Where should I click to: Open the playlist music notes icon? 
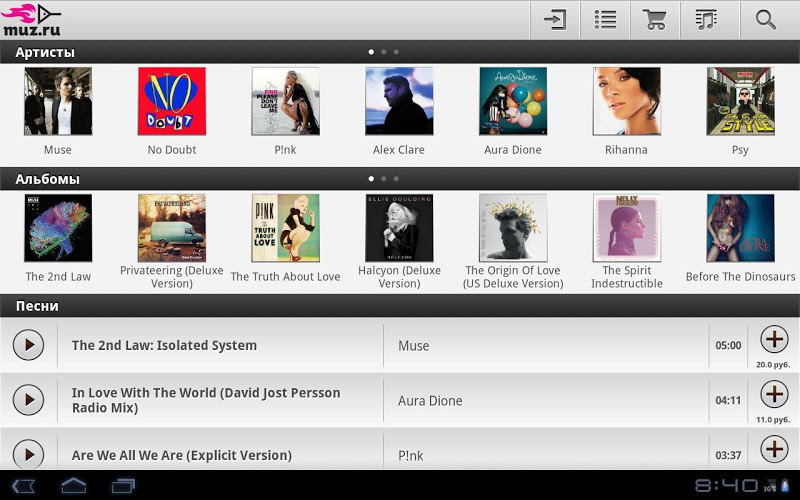(706, 20)
